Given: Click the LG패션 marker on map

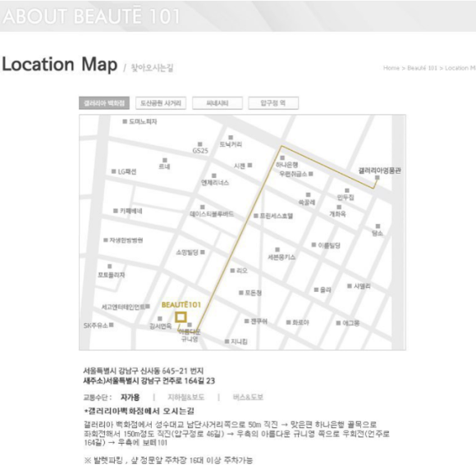Looking at the screenshot, I should tap(114, 171).
